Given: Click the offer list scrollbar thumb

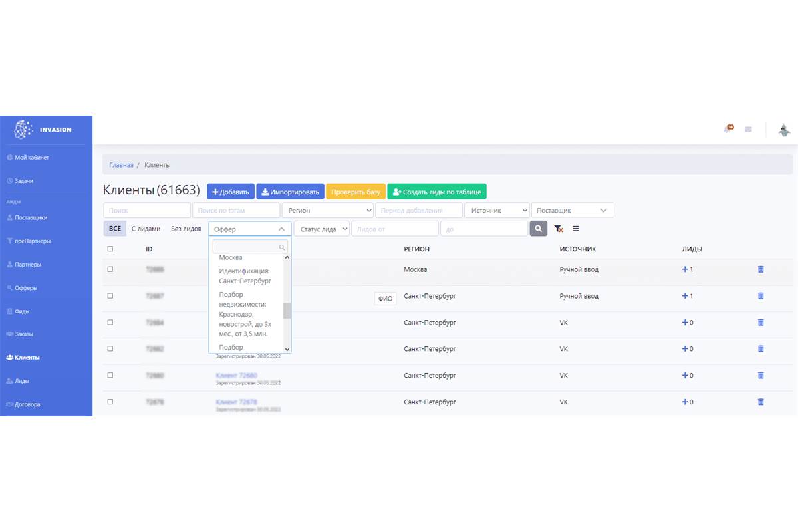Looking at the screenshot, I should click(x=287, y=311).
